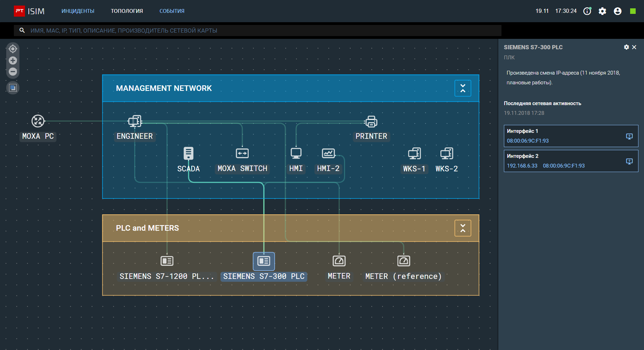Select the SIEMENS S7-1200 PLC icon

(x=167, y=261)
